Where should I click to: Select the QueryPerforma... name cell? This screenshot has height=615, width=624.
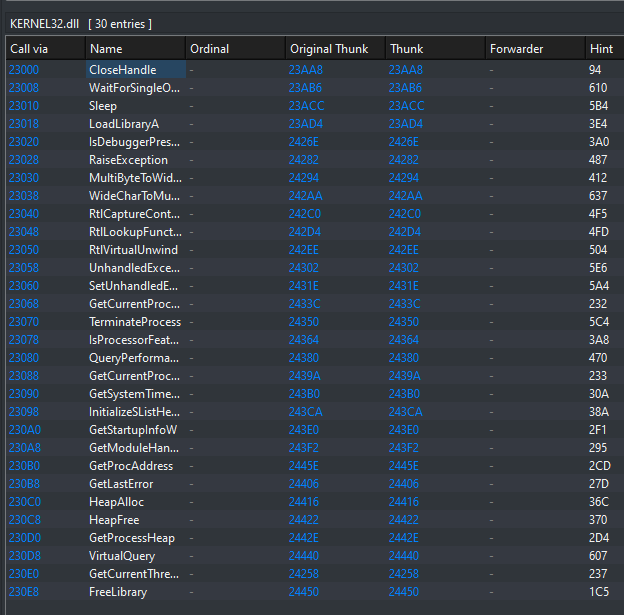[x=136, y=358]
